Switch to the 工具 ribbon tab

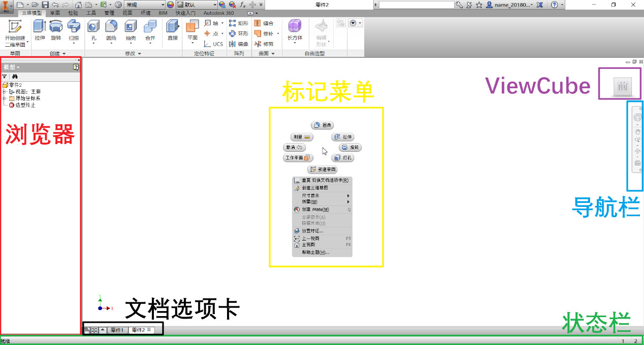click(91, 13)
